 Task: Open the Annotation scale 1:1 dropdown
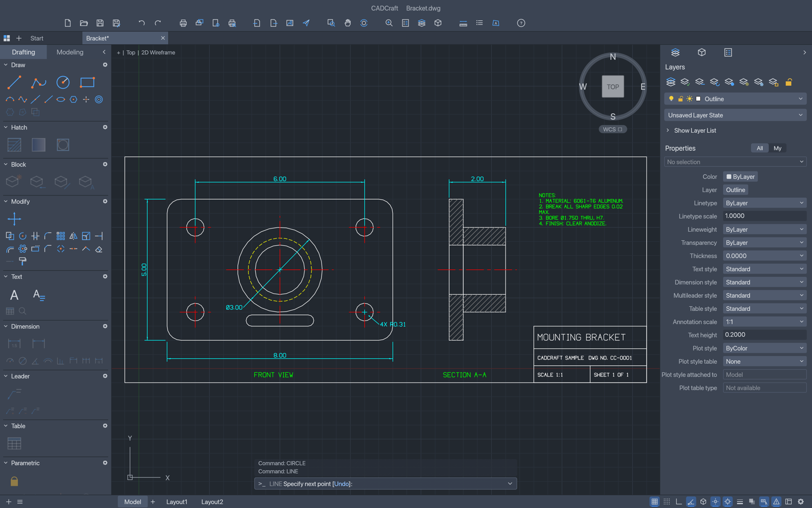765,322
